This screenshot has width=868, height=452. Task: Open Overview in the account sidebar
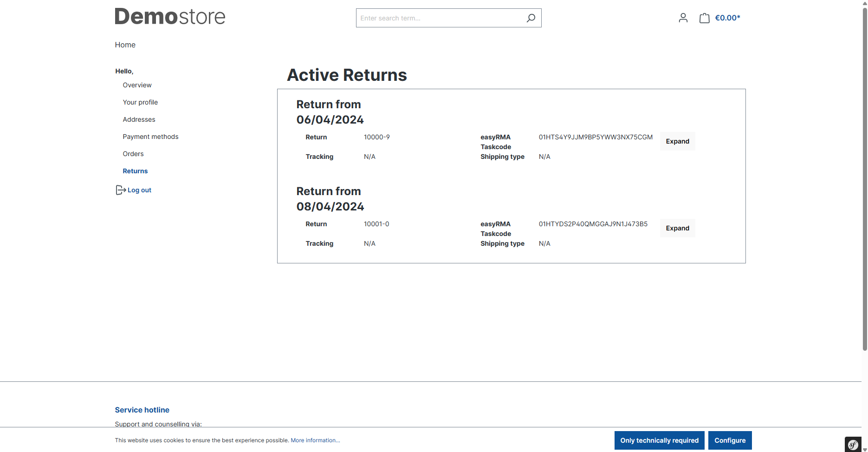coord(137,85)
